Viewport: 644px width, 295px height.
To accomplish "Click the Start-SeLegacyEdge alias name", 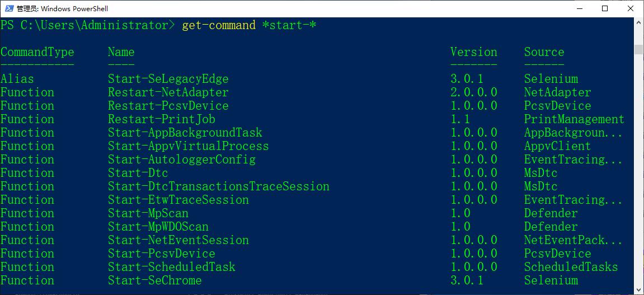I will tap(168, 79).
